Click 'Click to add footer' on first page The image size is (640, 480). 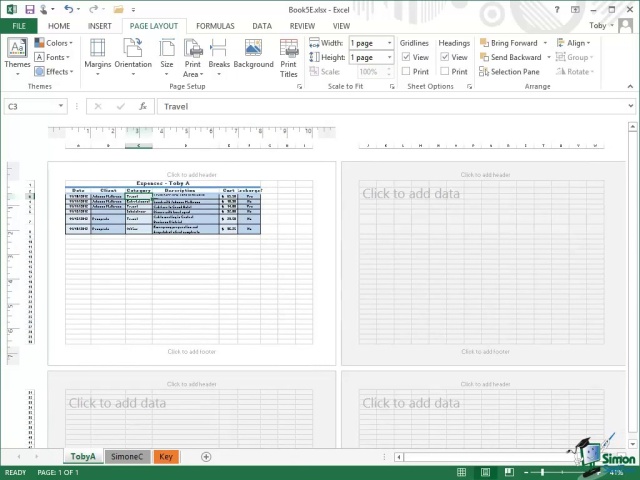click(192, 351)
